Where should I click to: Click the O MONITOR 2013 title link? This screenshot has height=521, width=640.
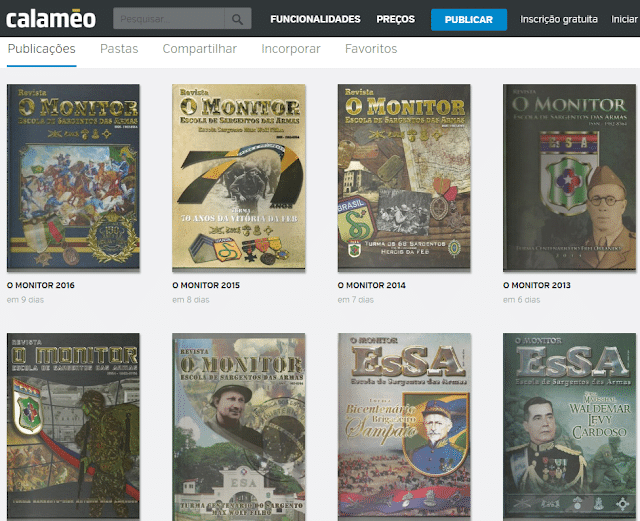[x=537, y=285]
